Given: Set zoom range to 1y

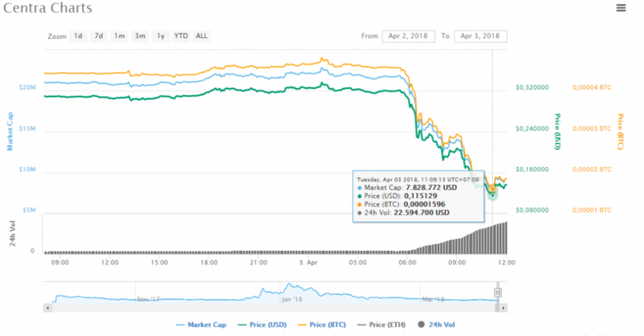Looking at the screenshot, I should click(160, 36).
